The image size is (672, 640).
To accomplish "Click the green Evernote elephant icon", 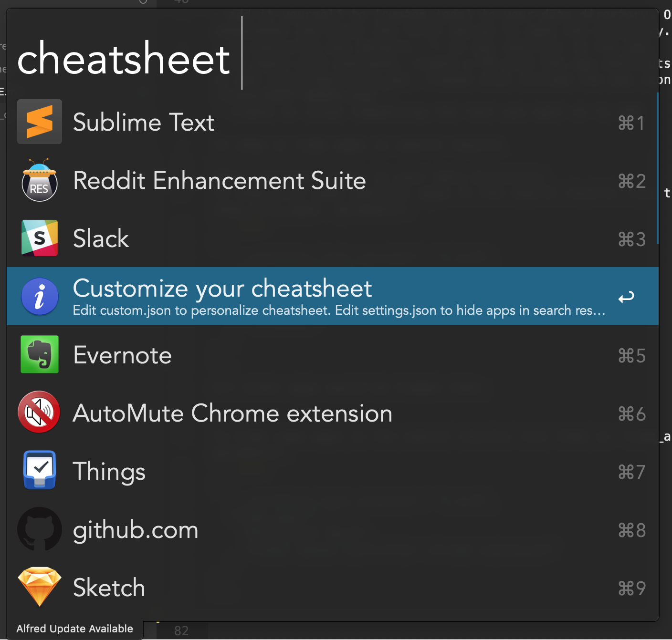I will pyautogui.click(x=40, y=354).
